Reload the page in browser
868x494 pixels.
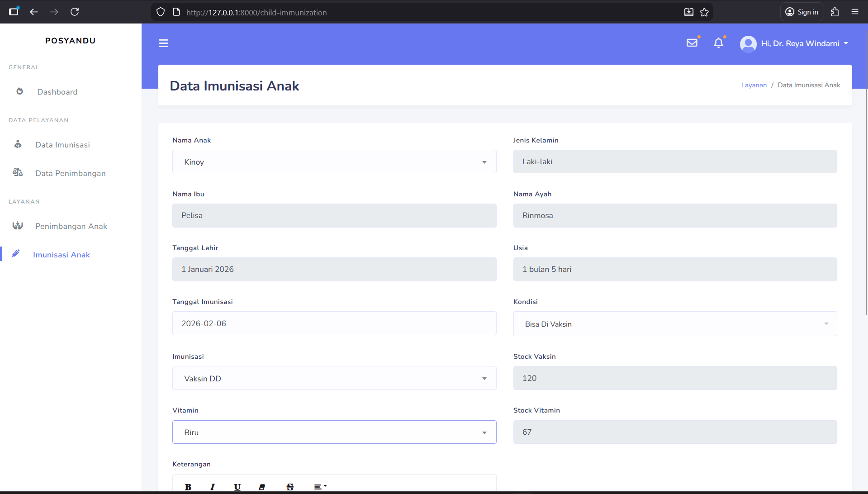click(x=75, y=12)
